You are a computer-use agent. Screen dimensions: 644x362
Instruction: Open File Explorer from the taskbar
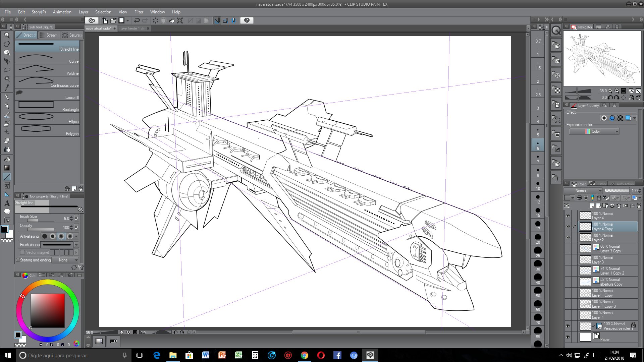[x=173, y=355]
